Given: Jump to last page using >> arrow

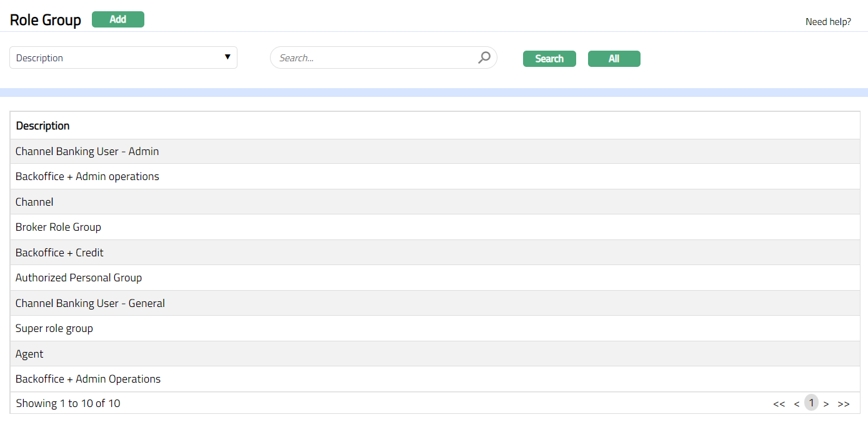Looking at the screenshot, I should click(x=844, y=404).
